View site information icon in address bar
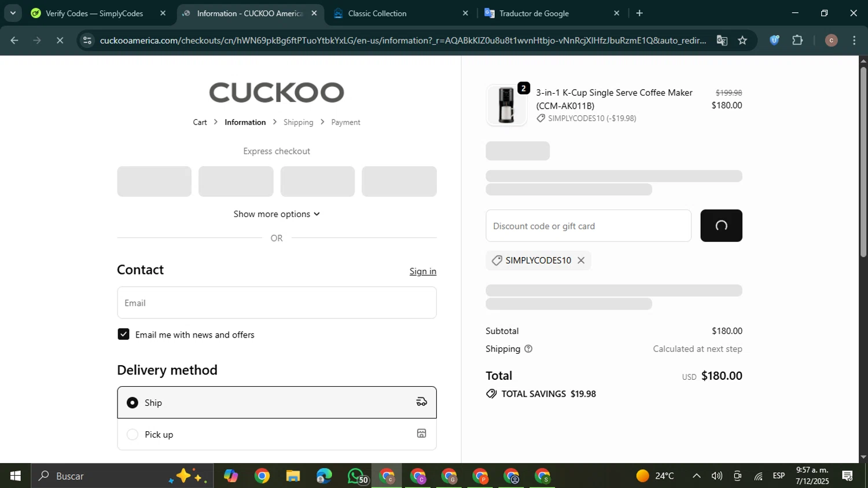868x488 pixels. pyautogui.click(x=87, y=41)
